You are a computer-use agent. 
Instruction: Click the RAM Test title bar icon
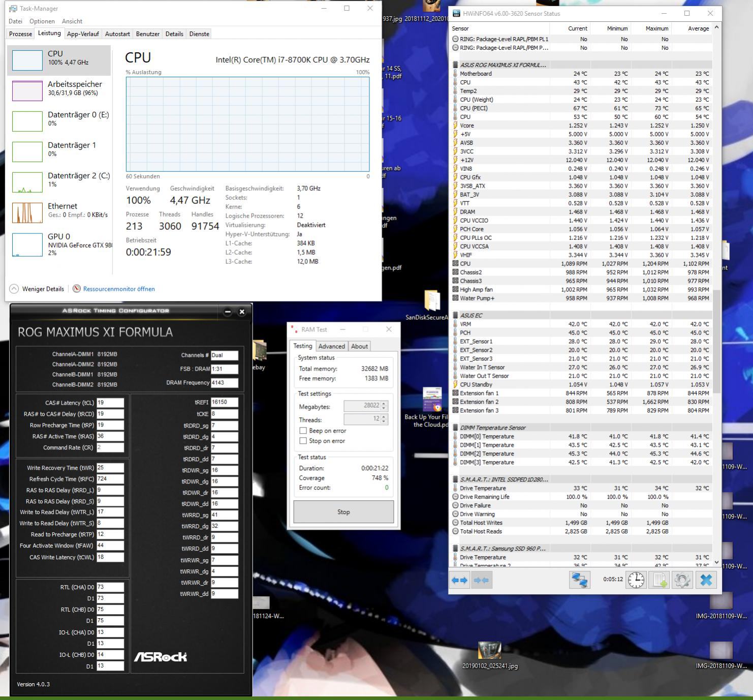click(294, 329)
